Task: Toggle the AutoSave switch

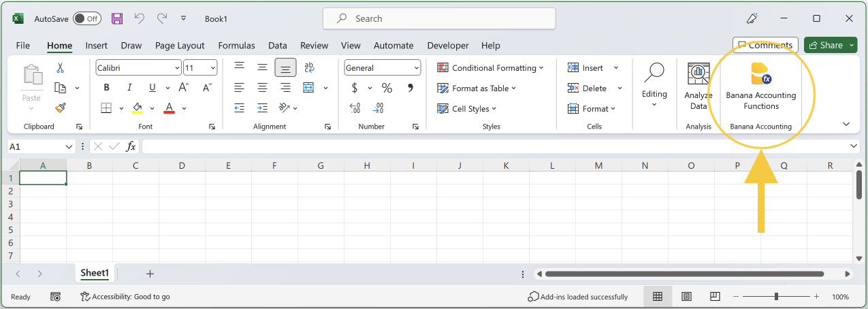Action: pyautogui.click(x=86, y=18)
